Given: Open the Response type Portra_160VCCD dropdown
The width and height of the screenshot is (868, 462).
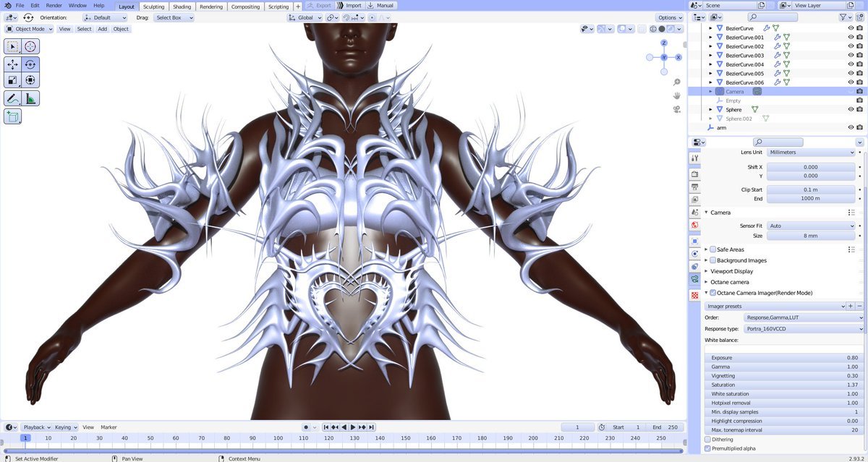Looking at the screenshot, I should (804, 329).
